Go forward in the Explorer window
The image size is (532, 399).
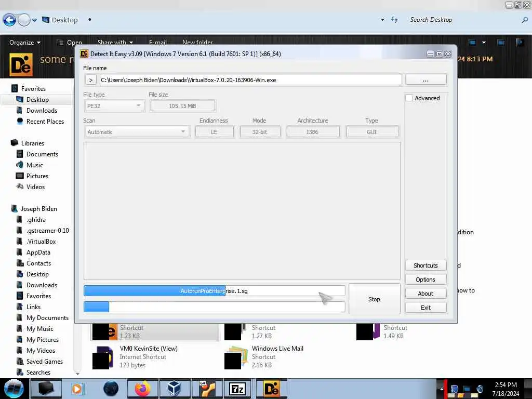24,20
